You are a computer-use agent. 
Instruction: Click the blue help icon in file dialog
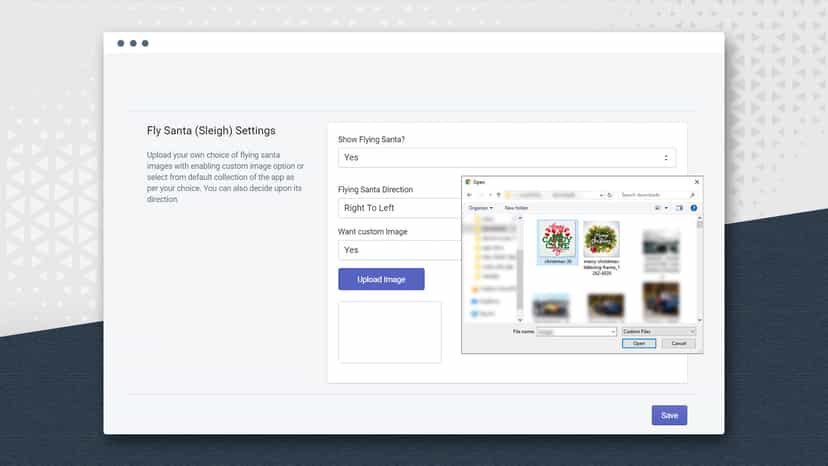pyautogui.click(x=694, y=208)
